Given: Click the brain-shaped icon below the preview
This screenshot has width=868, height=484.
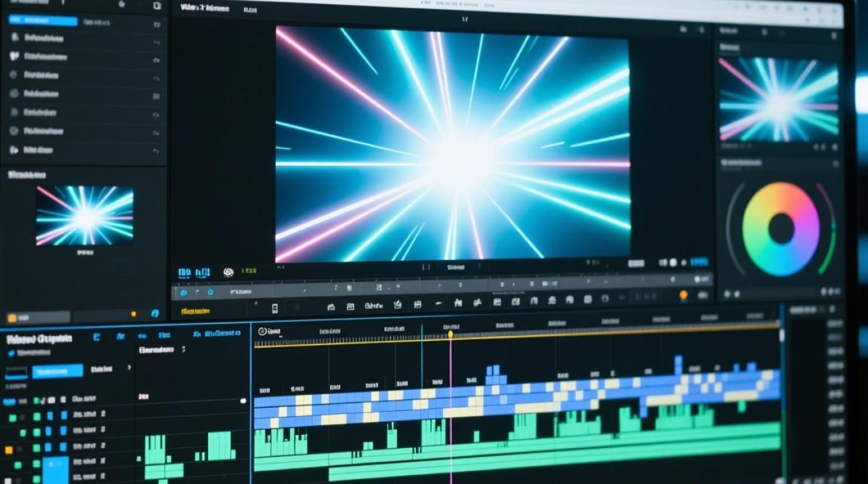Looking at the screenshot, I should [229, 272].
